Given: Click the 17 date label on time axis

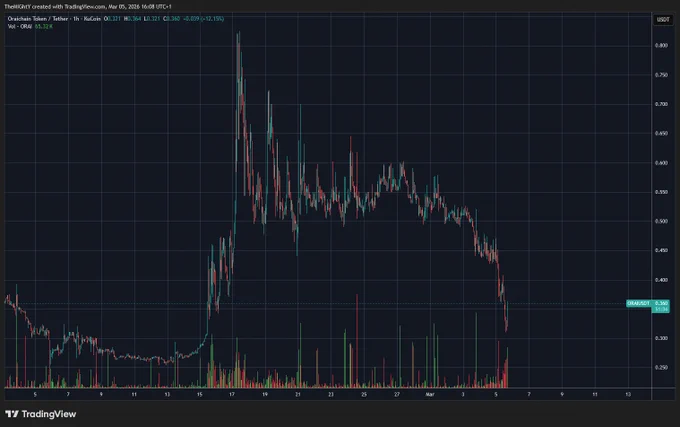Looking at the screenshot, I should coord(232,394).
